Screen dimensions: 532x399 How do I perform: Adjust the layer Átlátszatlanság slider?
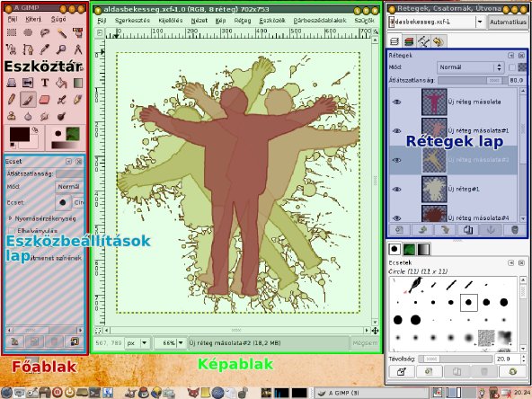coord(473,80)
